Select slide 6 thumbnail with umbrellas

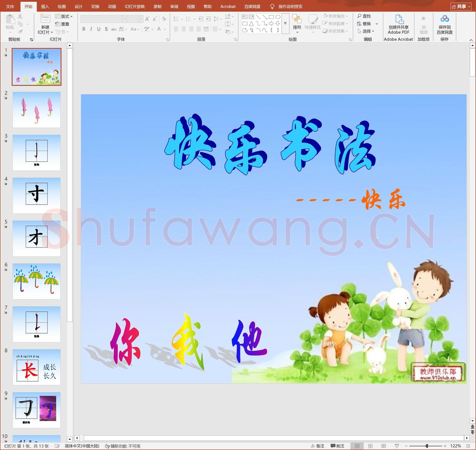36,281
